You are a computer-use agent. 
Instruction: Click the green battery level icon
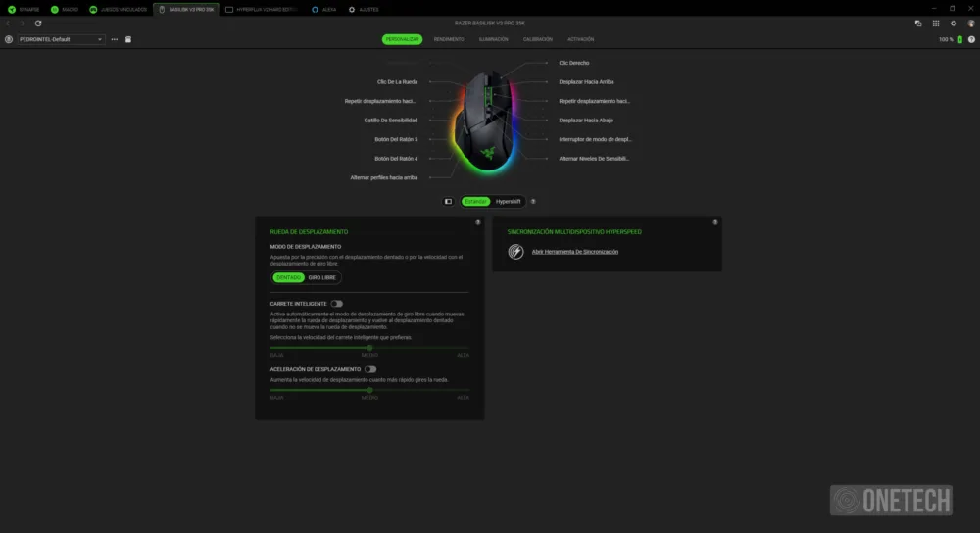pos(960,39)
